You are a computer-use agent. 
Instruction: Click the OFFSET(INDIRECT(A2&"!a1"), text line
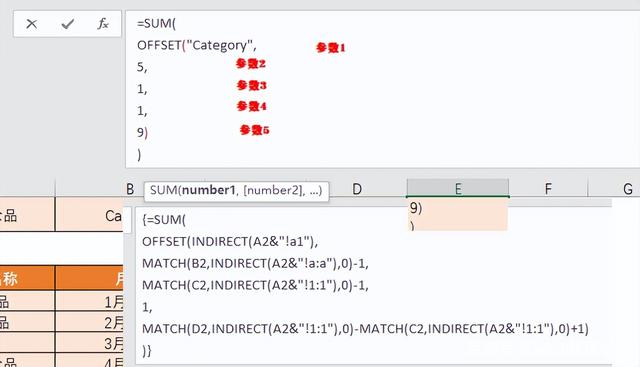(x=230, y=242)
